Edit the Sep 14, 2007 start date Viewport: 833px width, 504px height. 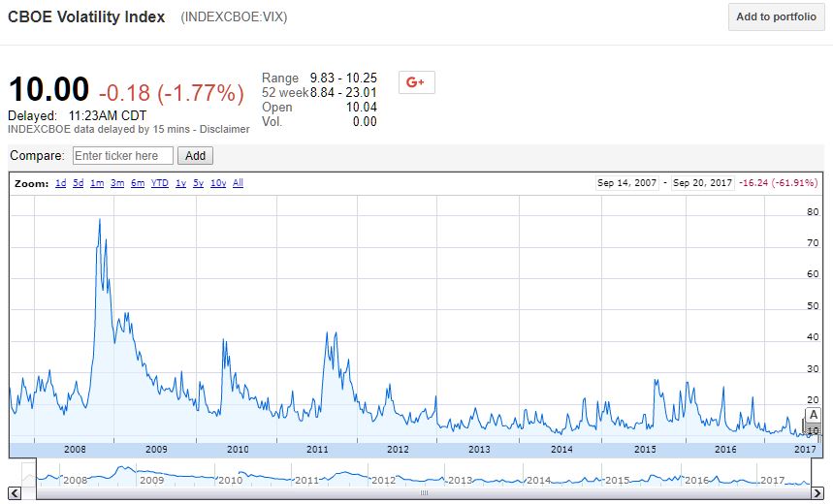click(626, 183)
